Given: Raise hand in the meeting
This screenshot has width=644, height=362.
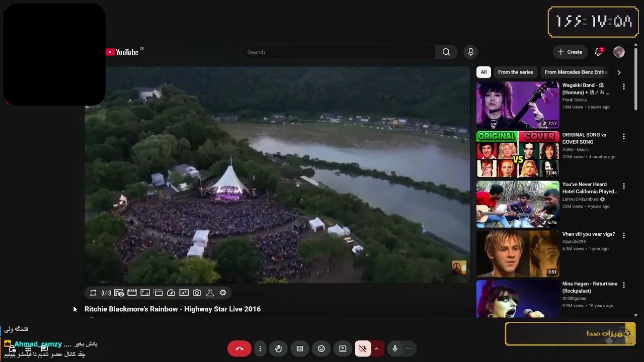Looking at the screenshot, I should pyautogui.click(x=278, y=348).
